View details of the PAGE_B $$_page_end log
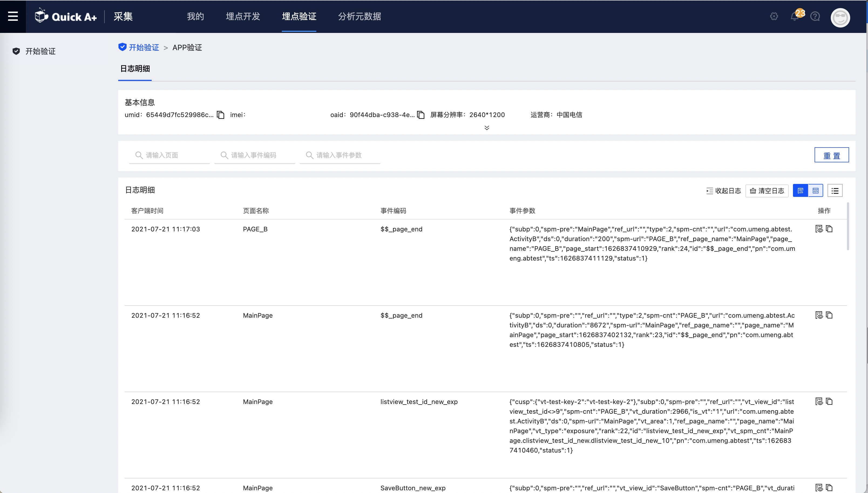The height and width of the screenshot is (493, 868). click(x=819, y=229)
